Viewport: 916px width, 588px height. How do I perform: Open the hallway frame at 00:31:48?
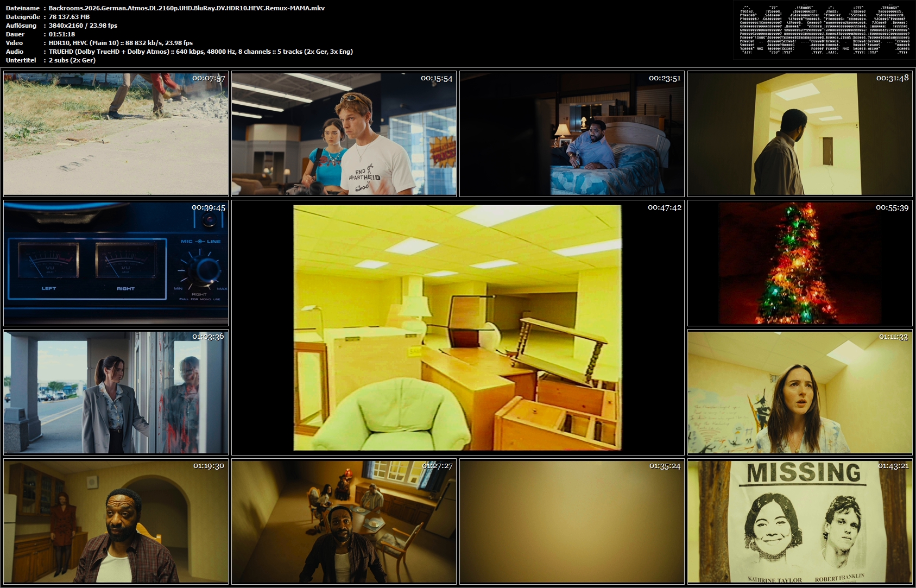pyautogui.click(x=800, y=134)
